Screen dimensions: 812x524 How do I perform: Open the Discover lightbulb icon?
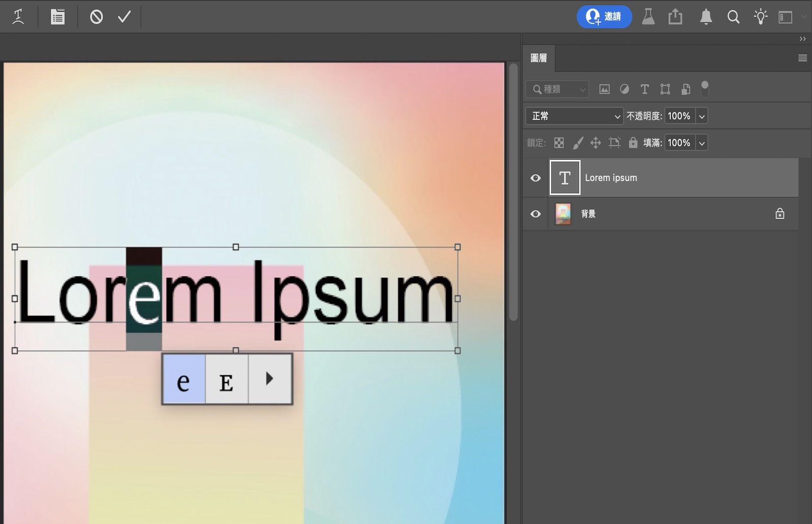point(760,17)
